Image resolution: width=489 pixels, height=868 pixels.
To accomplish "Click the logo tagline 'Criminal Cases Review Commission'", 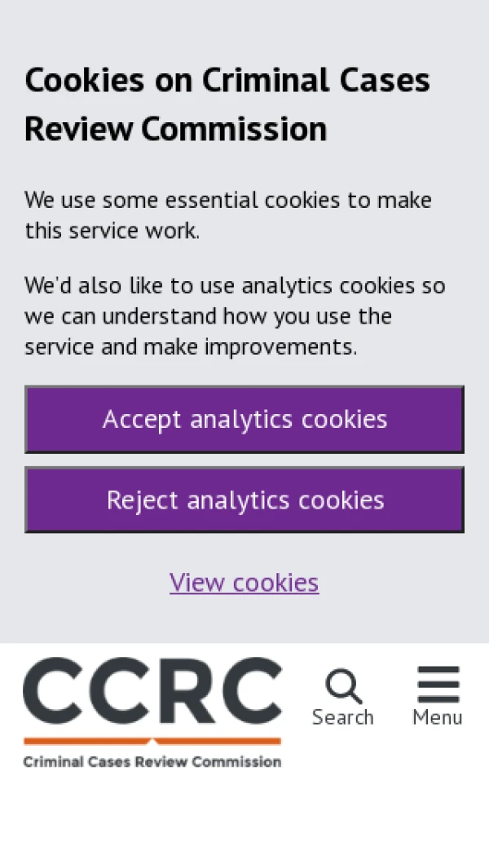I will 152,762.
